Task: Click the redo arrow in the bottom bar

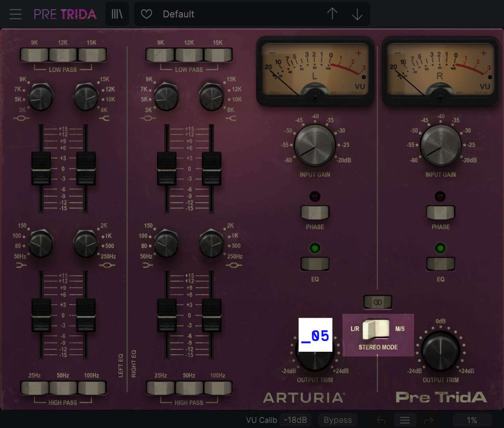Action: [x=429, y=420]
